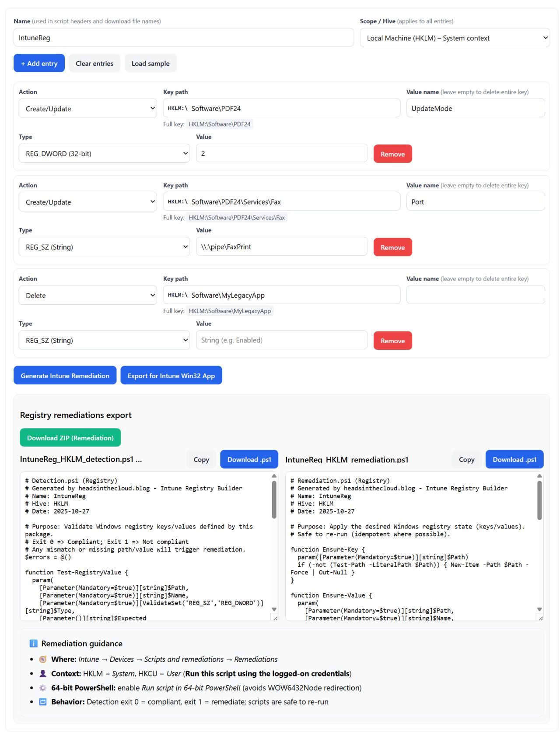Open the Scope/Hive dropdown
Image resolution: width=560 pixels, height=732 pixels.
coord(455,38)
